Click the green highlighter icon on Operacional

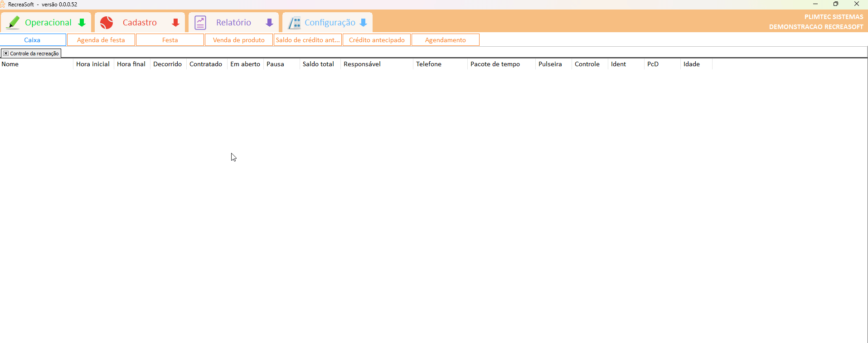pos(14,22)
